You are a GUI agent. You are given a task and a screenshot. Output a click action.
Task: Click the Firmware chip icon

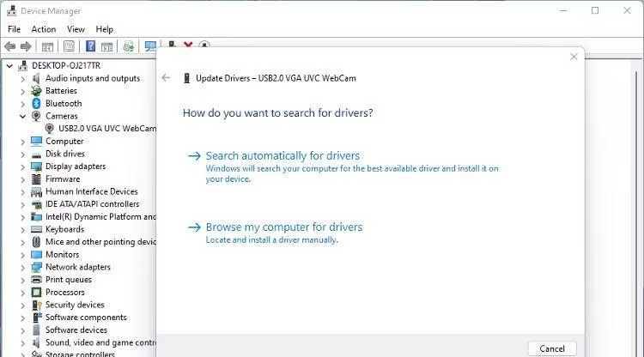coord(36,178)
